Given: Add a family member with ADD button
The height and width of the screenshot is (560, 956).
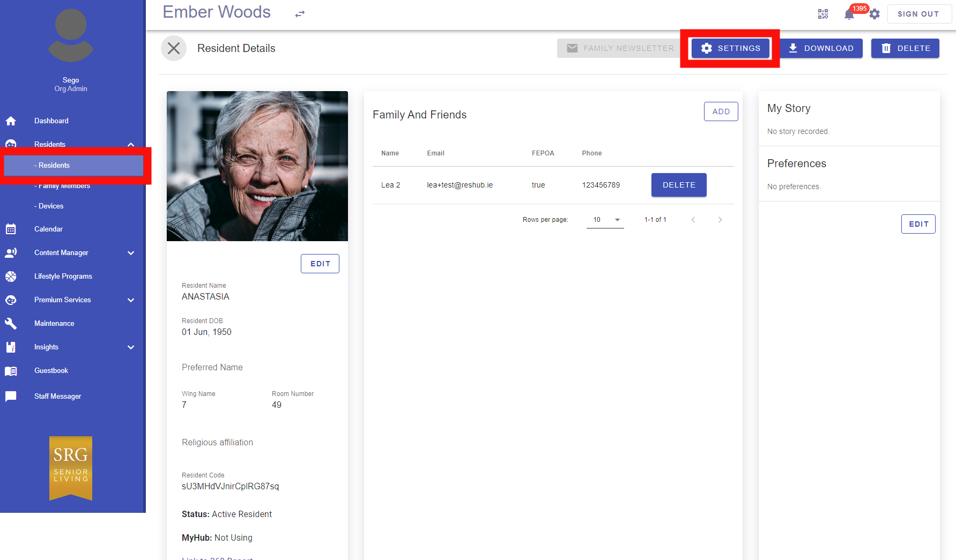Looking at the screenshot, I should 721,111.
